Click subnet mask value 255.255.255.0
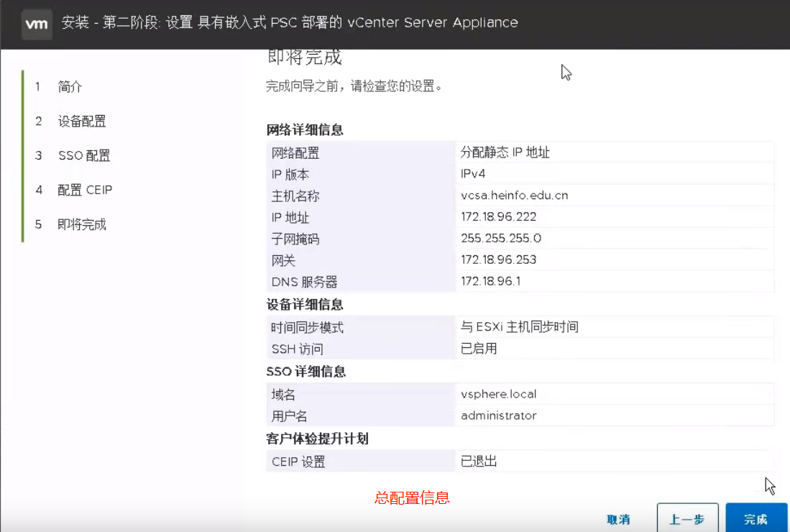 tap(501, 238)
